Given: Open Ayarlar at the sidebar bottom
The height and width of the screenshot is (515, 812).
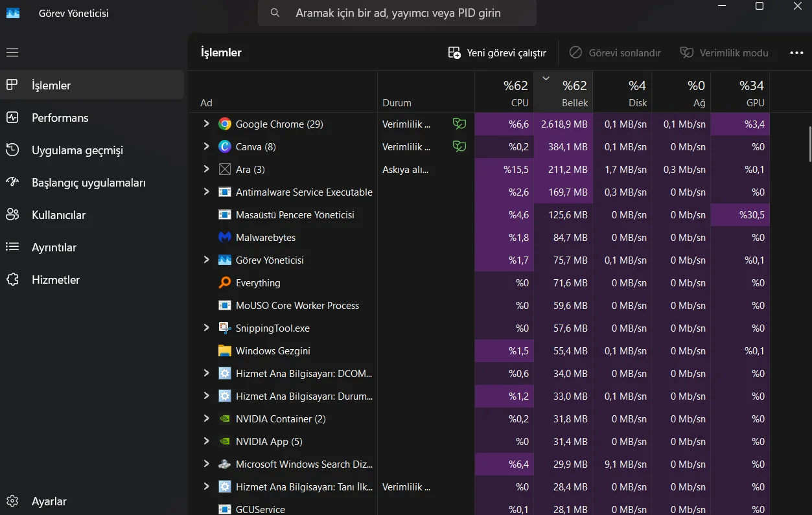Looking at the screenshot, I should tap(49, 501).
